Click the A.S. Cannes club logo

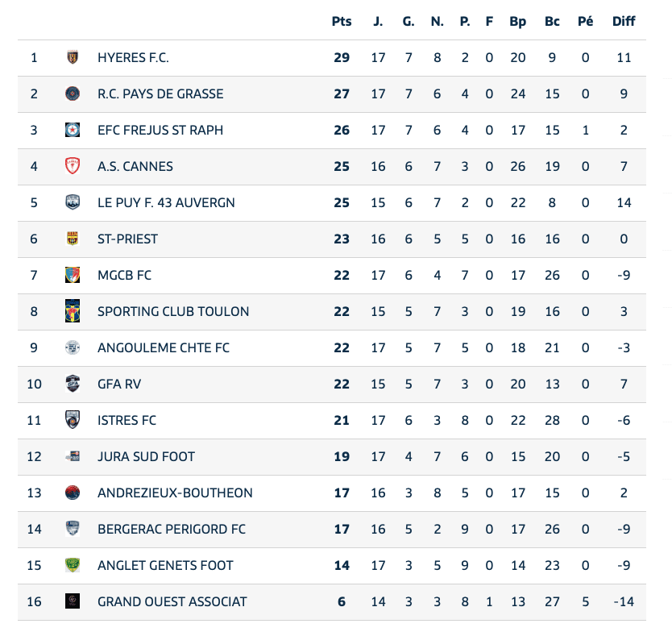73,166
